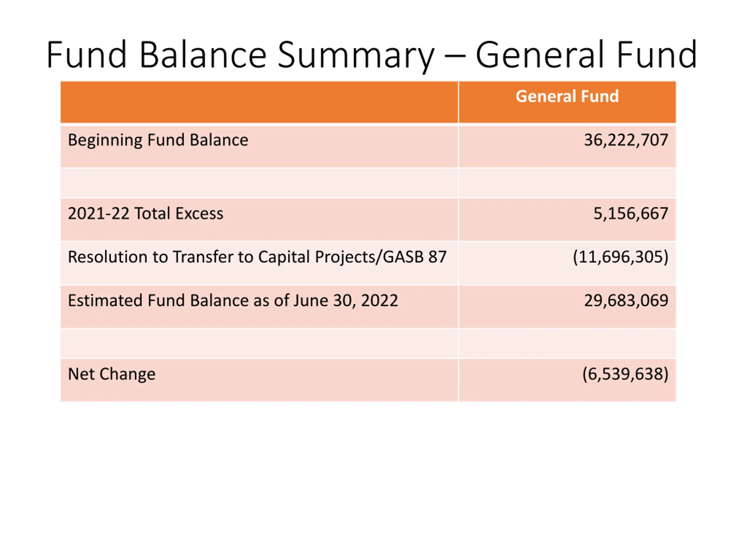747x560 pixels.
Task: Select the 5,156,667 amount cell
Action: 567,220
